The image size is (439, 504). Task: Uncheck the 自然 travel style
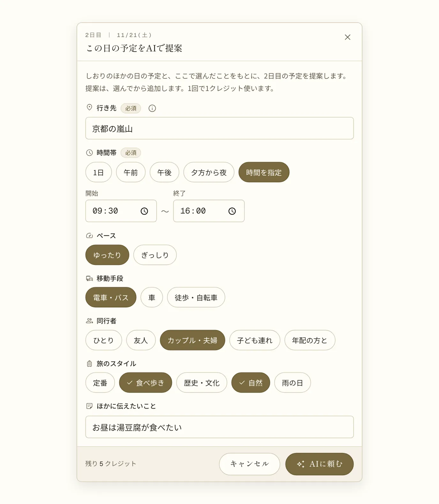pyautogui.click(x=251, y=383)
